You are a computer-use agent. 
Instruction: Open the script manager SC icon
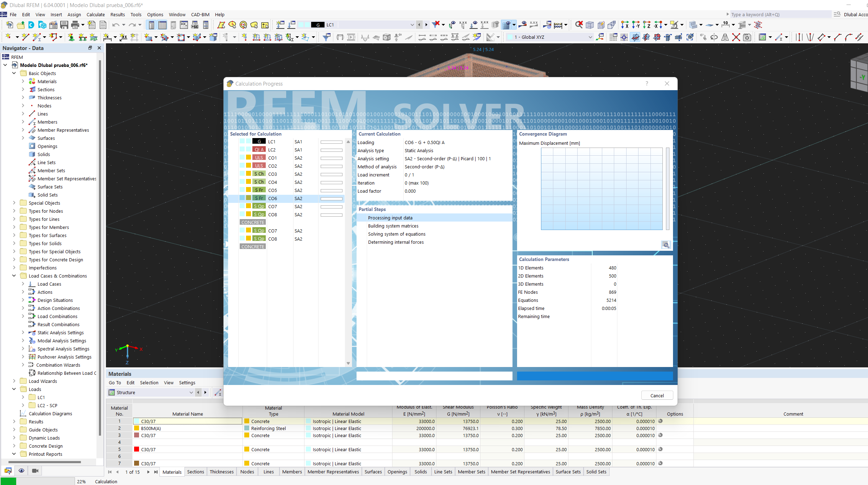(x=195, y=25)
